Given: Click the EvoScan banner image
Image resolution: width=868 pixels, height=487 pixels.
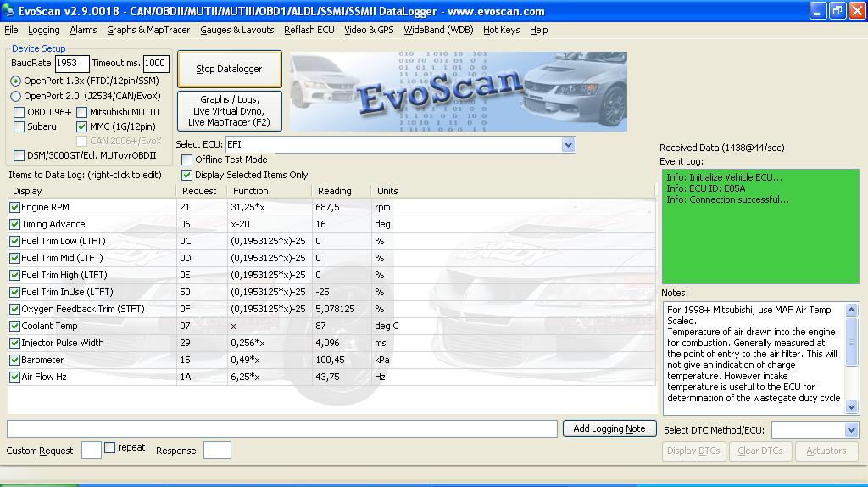Looking at the screenshot, I should coord(458,91).
